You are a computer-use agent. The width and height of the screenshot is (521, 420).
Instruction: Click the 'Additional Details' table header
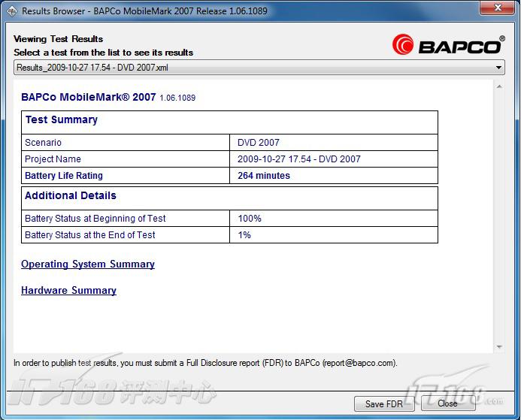pos(71,195)
